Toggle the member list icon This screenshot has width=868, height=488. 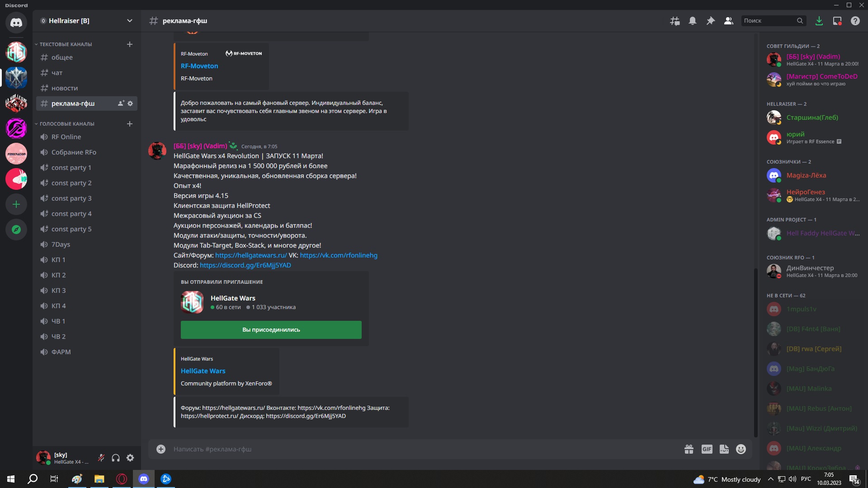coord(729,21)
